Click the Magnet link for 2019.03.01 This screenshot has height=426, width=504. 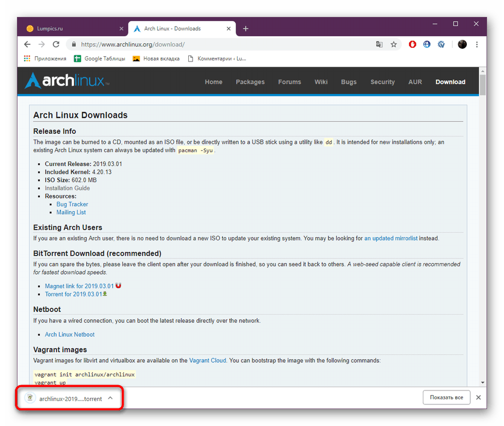(80, 286)
